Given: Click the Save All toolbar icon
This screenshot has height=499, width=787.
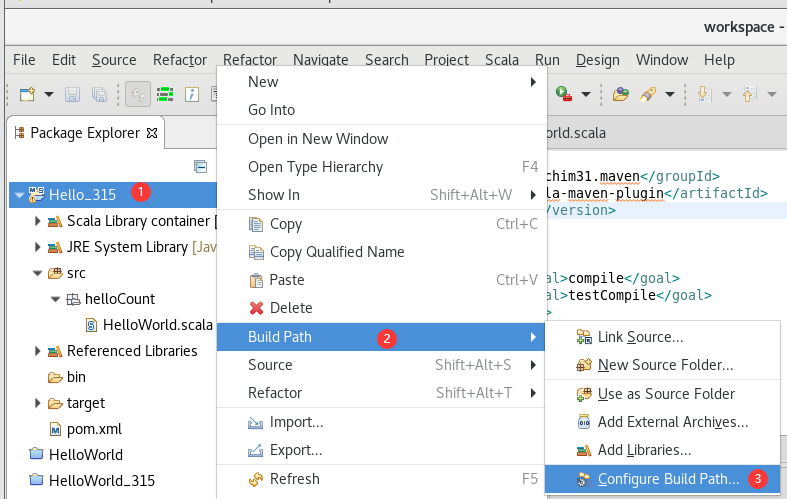Looking at the screenshot, I should (99, 94).
